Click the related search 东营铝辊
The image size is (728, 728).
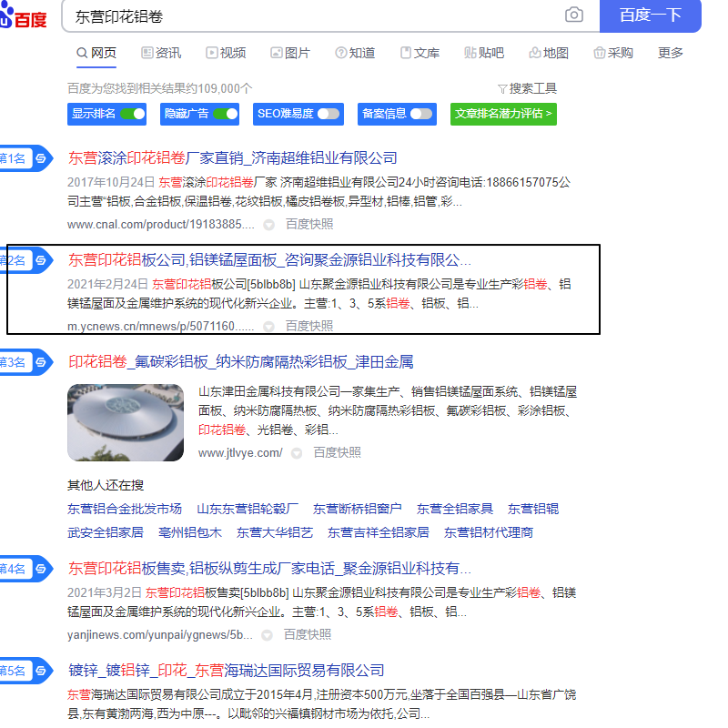[533, 509]
